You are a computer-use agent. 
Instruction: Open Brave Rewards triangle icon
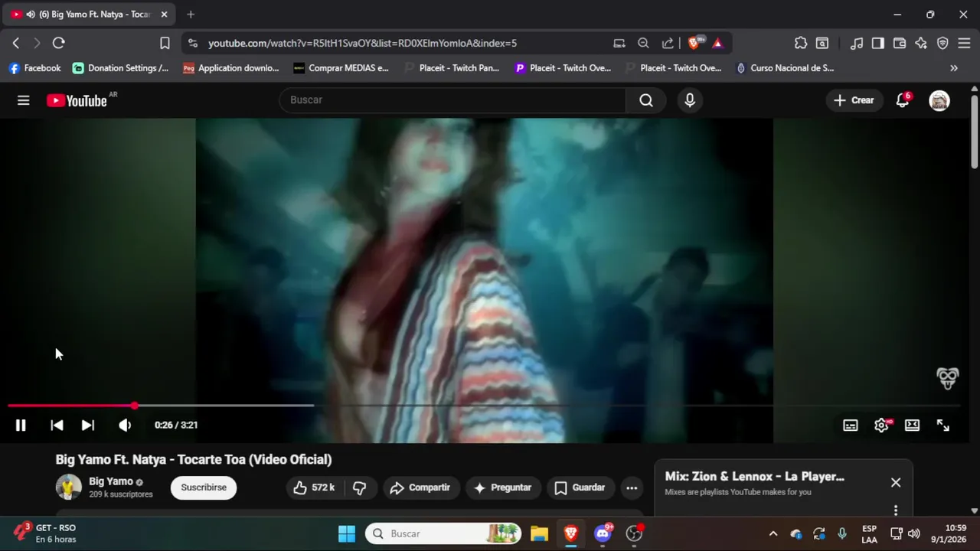pyautogui.click(x=717, y=44)
